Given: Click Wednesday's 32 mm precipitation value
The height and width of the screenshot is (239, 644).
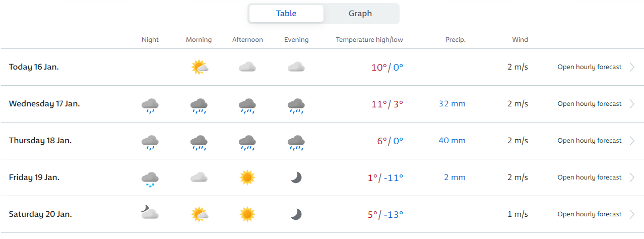Looking at the screenshot, I should [x=452, y=104].
